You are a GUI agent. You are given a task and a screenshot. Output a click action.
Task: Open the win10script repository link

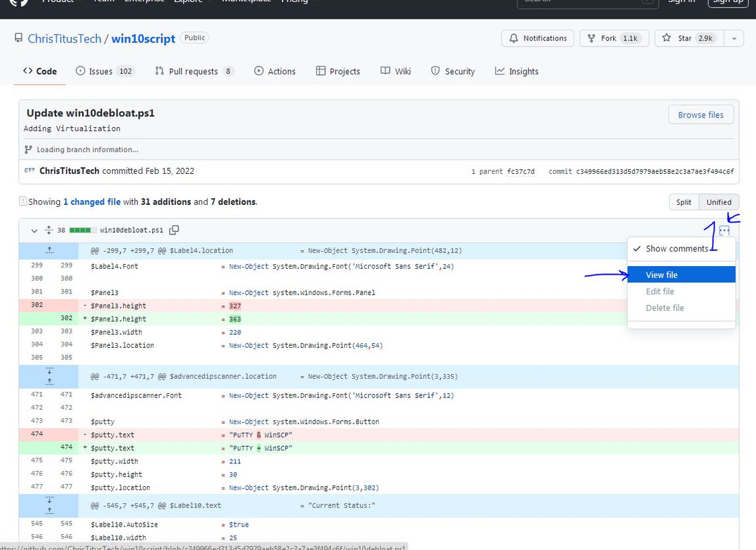[143, 38]
